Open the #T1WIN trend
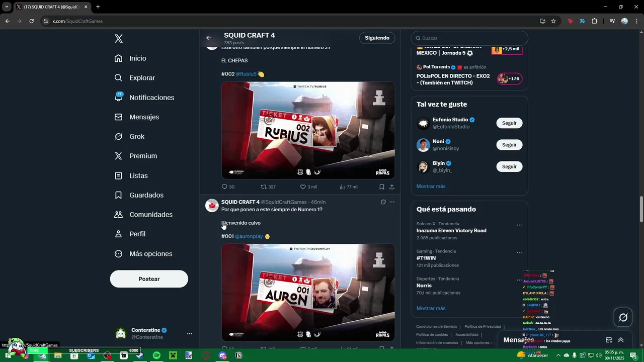Screen dimensions: 644x362 pyautogui.click(x=426, y=258)
